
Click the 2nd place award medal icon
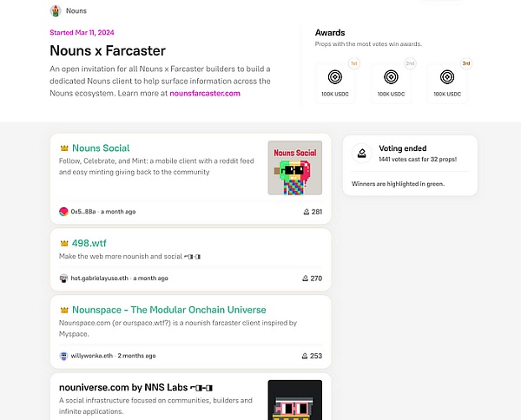pyautogui.click(x=391, y=76)
